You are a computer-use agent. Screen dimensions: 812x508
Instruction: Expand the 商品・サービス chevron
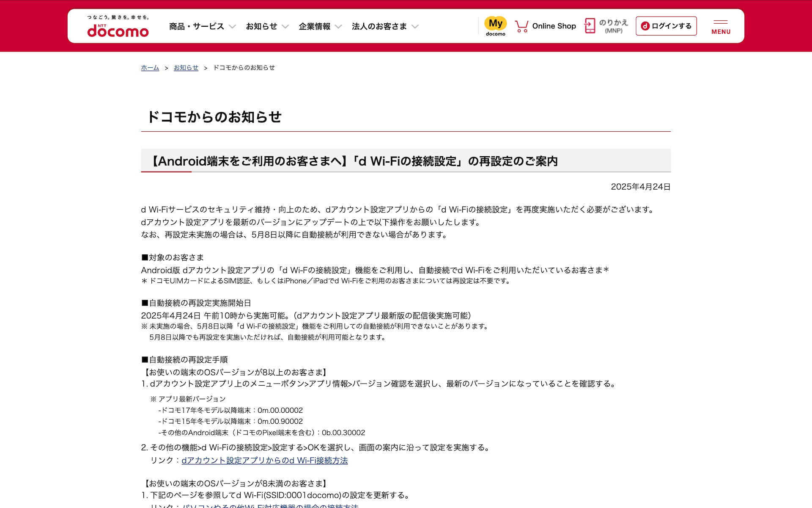(x=232, y=27)
